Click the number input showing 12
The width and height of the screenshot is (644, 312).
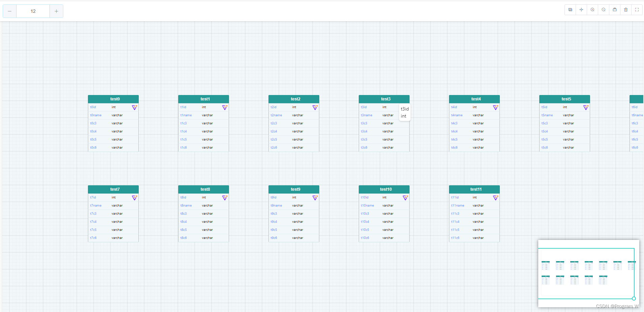[x=33, y=11]
